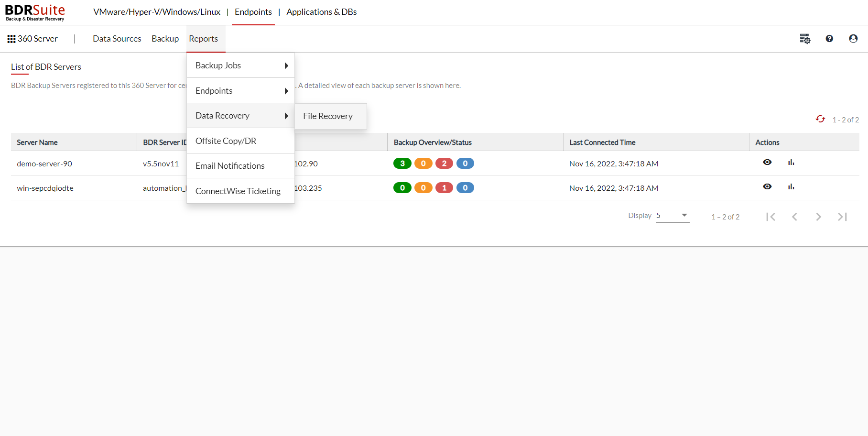
Task: Open Email Notifications report
Action: point(240,166)
